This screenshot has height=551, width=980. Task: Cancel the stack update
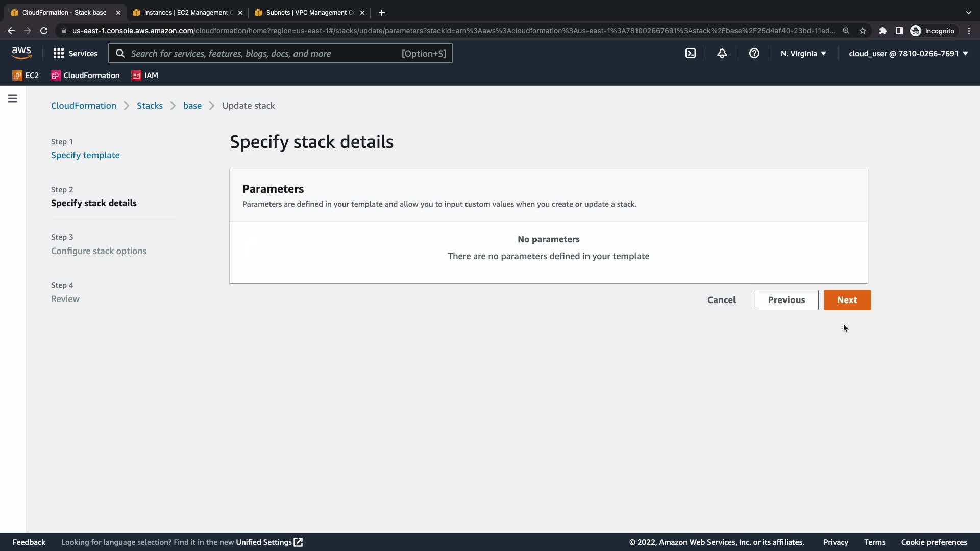pyautogui.click(x=721, y=300)
